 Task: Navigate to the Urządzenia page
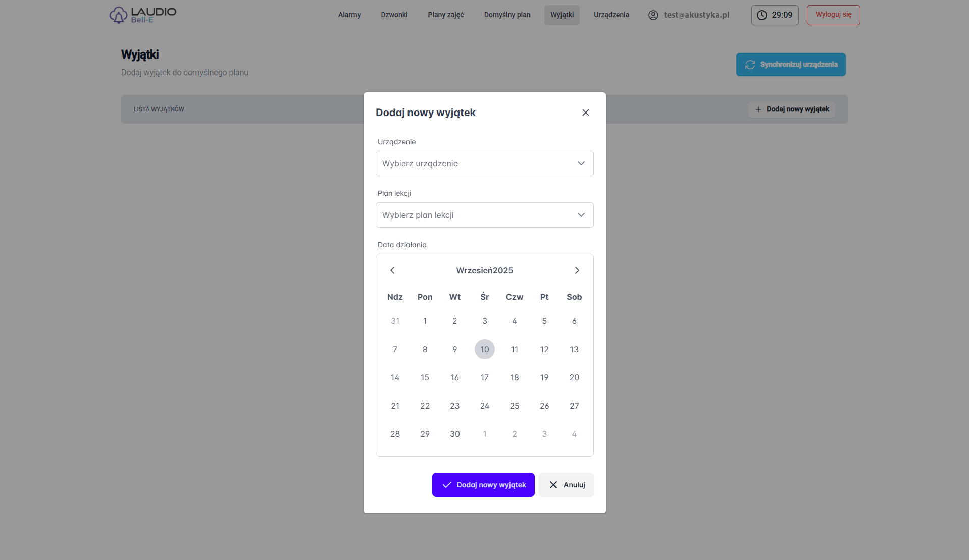(x=611, y=15)
